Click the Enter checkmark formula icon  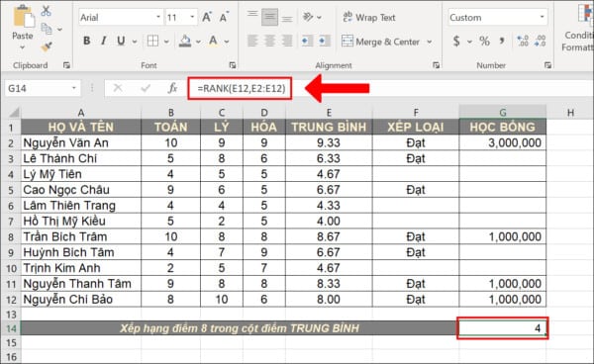pyautogui.click(x=146, y=88)
